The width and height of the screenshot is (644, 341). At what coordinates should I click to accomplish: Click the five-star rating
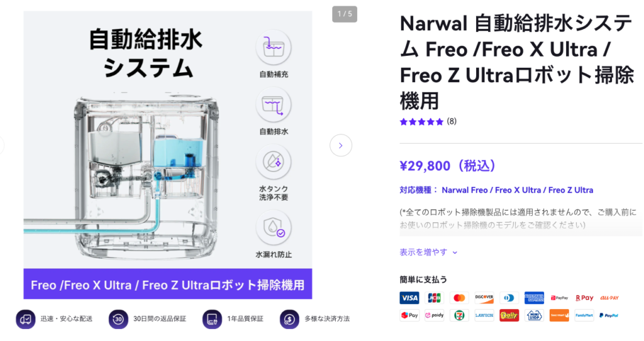[422, 121]
